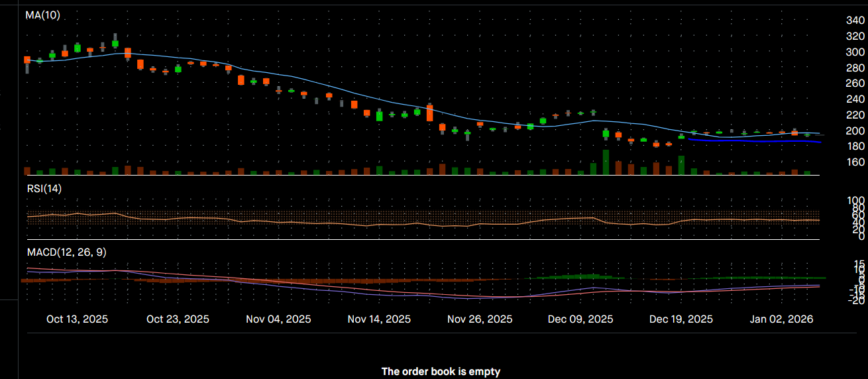Screen dimensions: 868x379
Task: Click the MACD(12, 26, 9) indicator label
Action: coord(66,252)
